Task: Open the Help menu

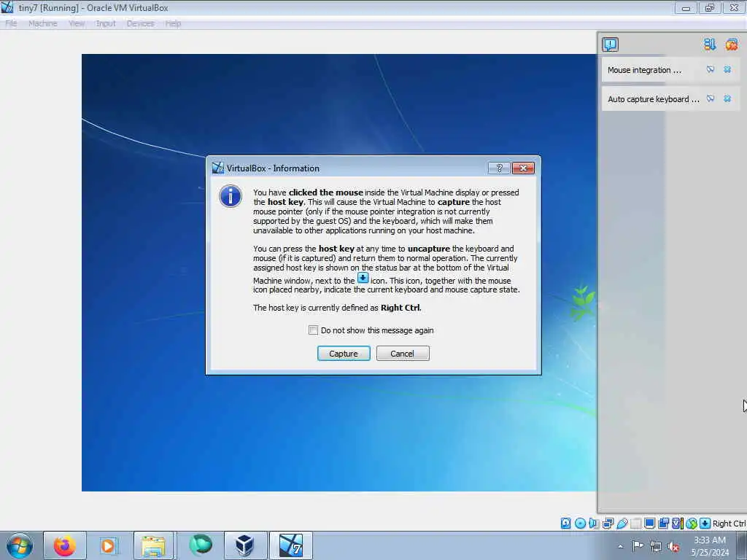Action: pos(173,23)
